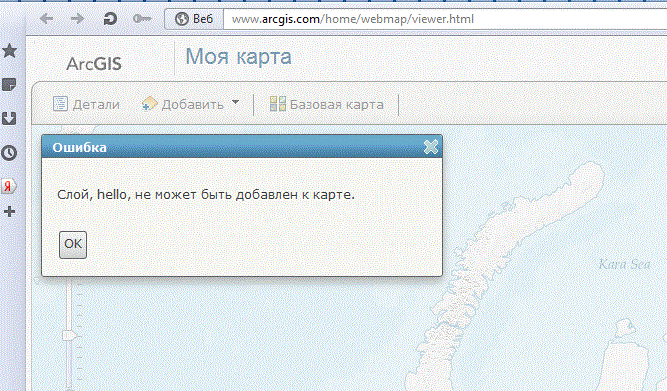Open the Детали panel
The image size is (667, 391).
click(86, 104)
